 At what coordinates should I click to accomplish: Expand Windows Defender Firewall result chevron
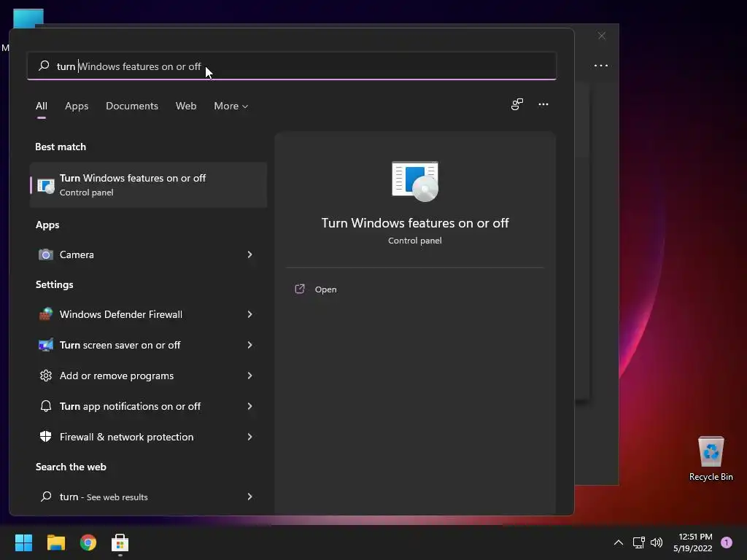tap(249, 314)
